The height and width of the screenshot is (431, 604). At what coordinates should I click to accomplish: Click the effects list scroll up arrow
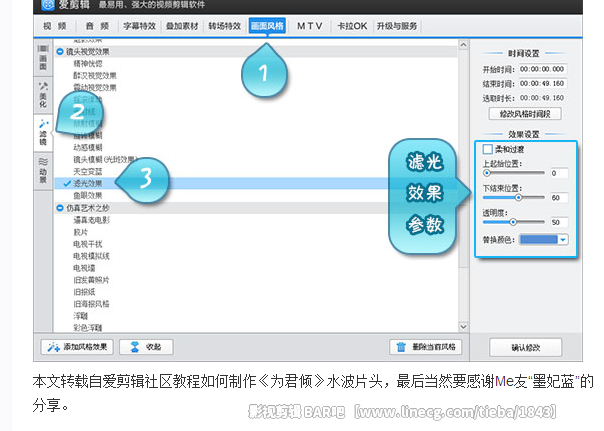463,45
